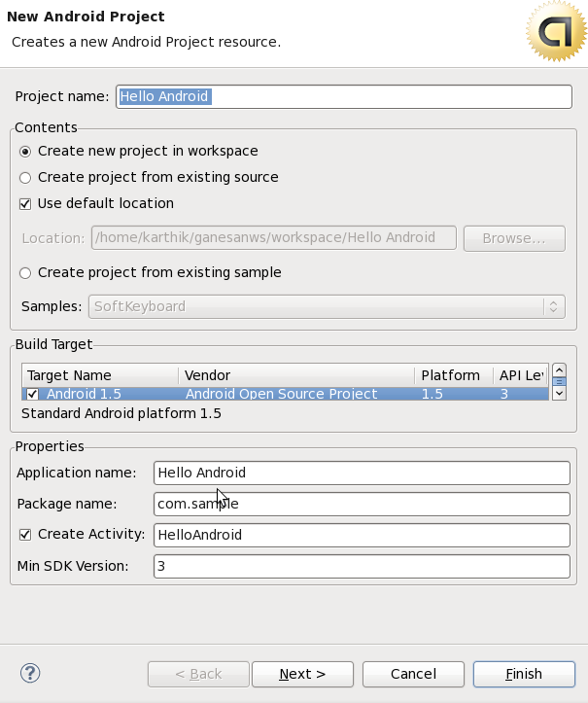
Task: Click the Vendor column header
Action: pos(296,375)
